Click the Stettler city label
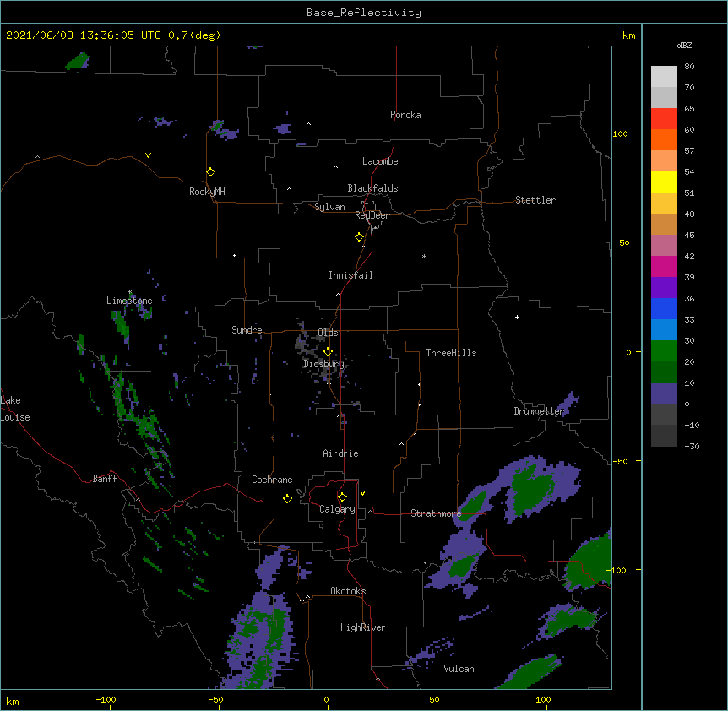728x711 pixels. 535,200
